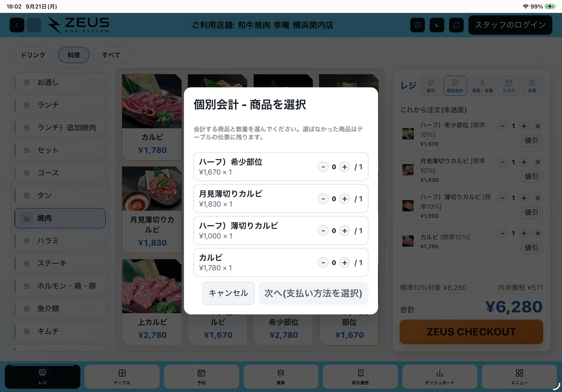Open the ランチ）追加焼肉 category
The width and height of the screenshot is (562, 392).
(60, 127)
